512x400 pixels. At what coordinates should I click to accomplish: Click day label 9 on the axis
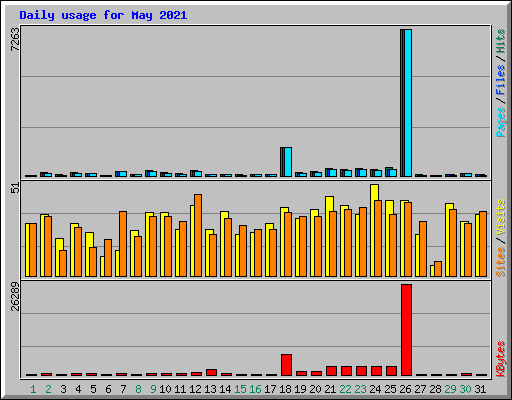coord(153,389)
